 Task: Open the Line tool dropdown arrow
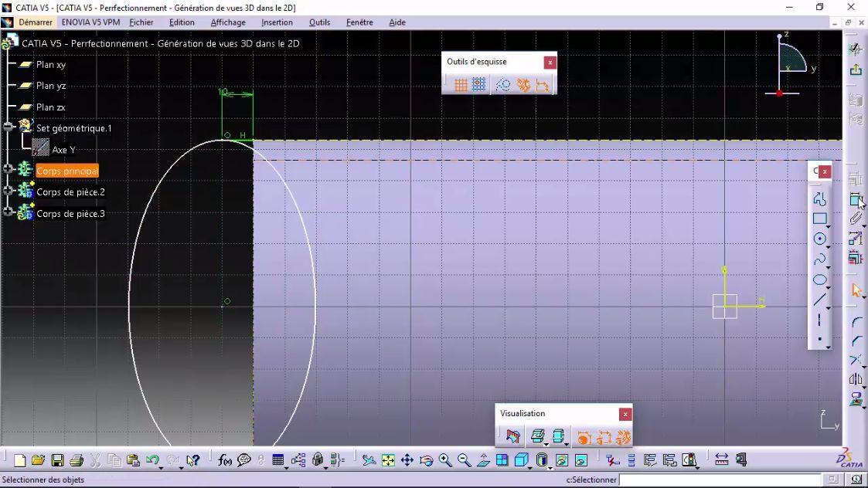point(828,307)
